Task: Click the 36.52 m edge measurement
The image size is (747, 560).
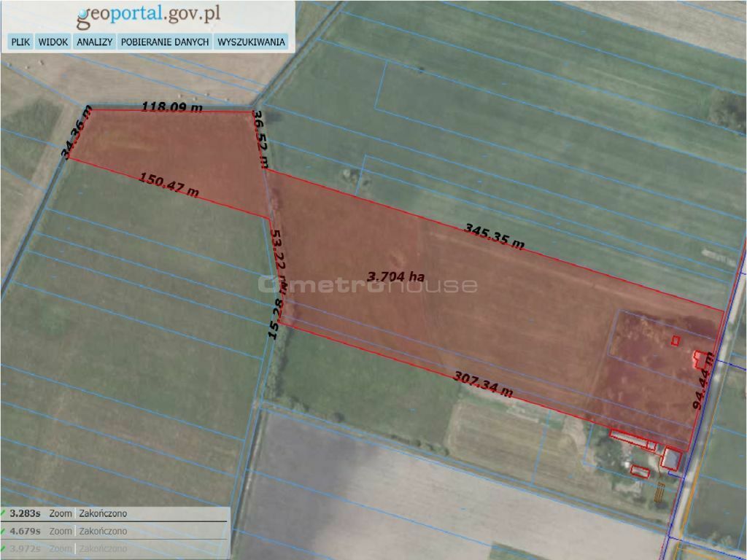Action: tap(260, 139)
